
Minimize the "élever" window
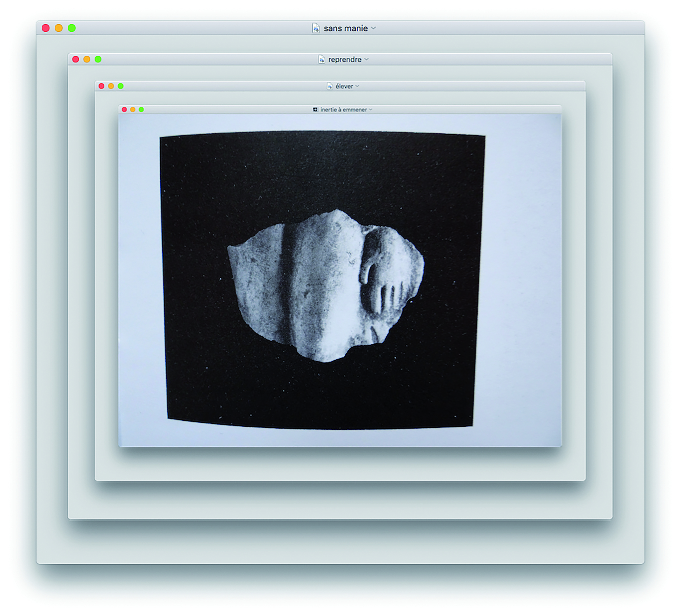[111, 86]
